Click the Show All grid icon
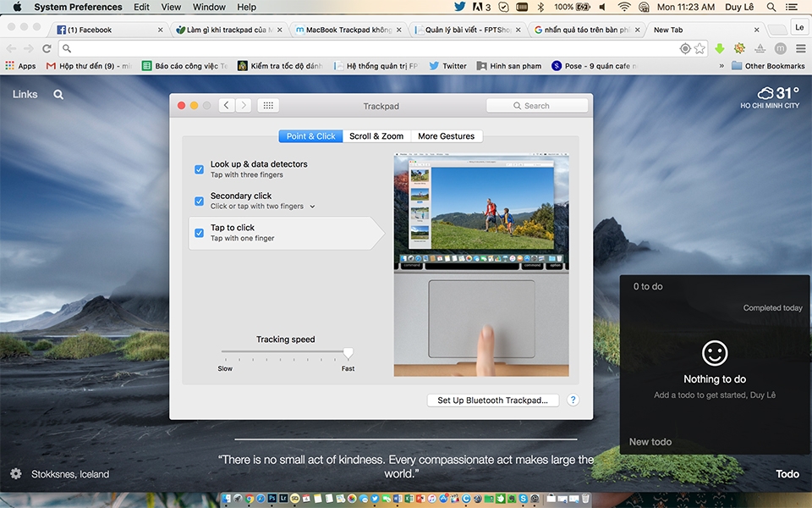Screen dimensions: 812x508 tap(268, 105)
